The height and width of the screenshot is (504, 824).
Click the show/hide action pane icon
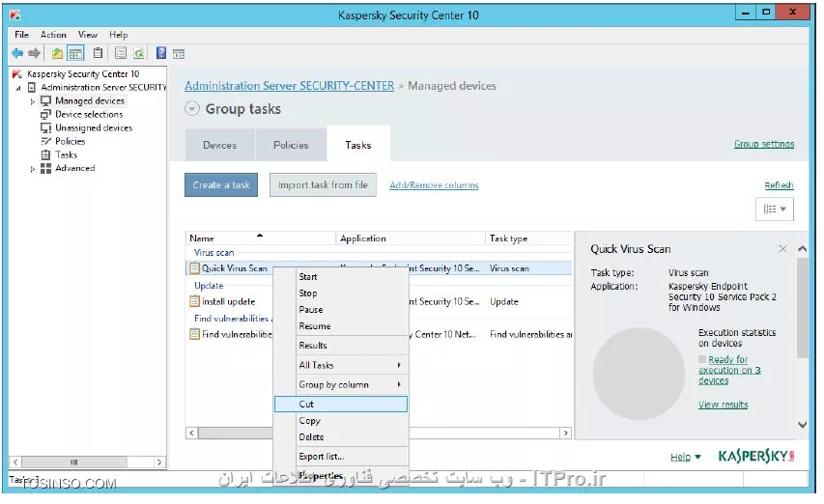pyautogui.click(x=179, y=53)
